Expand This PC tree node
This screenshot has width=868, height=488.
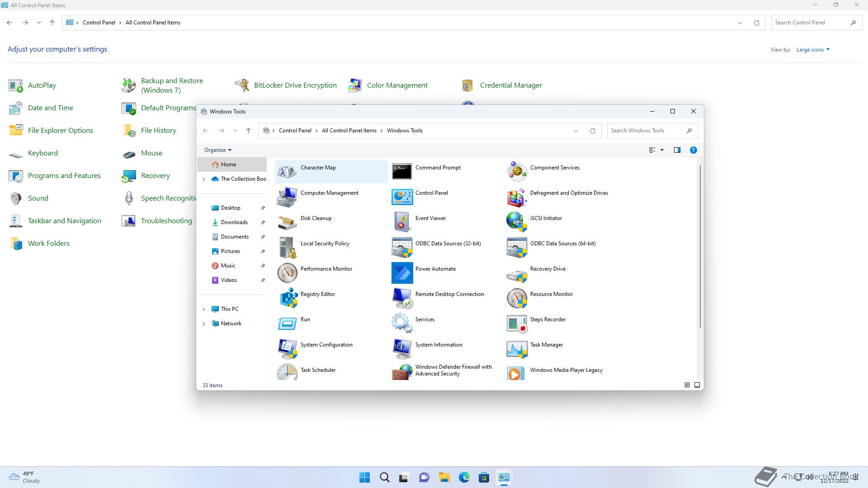pos(203,309)
